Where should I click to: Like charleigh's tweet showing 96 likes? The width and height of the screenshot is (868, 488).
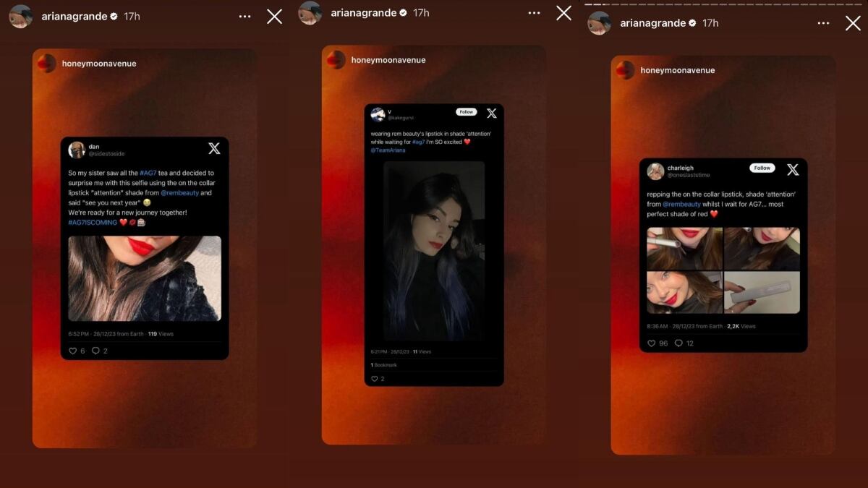click(652, 343)
